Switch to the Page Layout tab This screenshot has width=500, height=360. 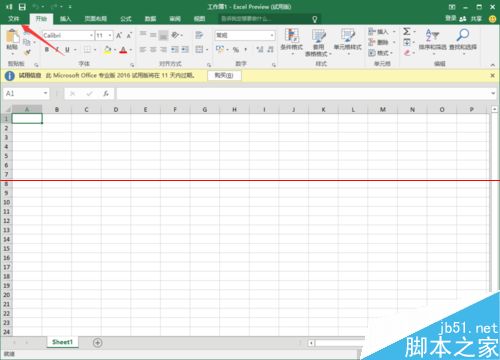95,19
